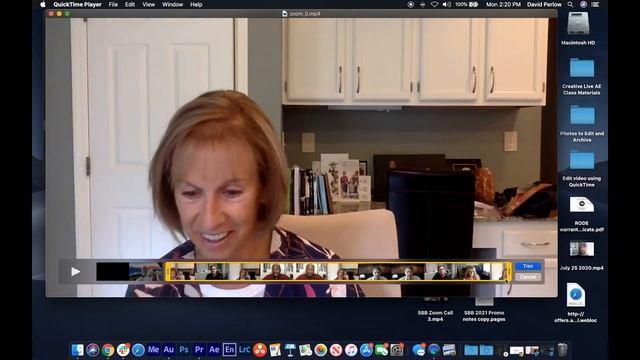Open FaceTime in the Dock
The image size is (640, 360).
pos(382,350)
